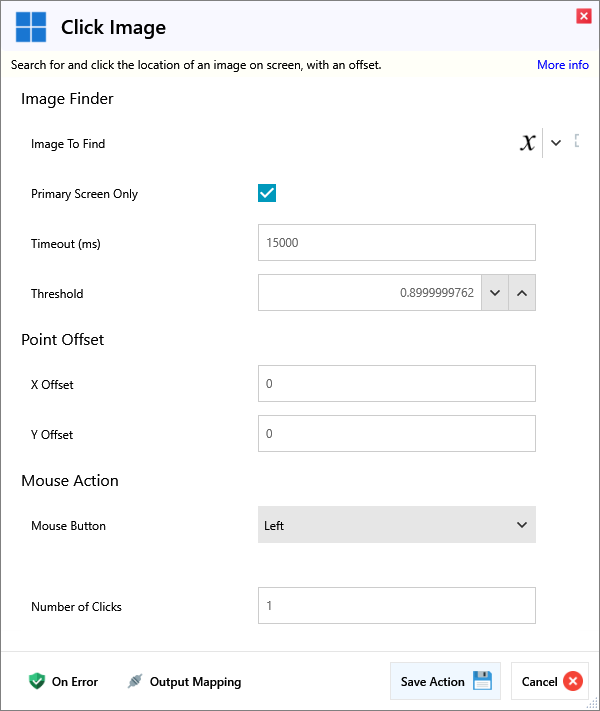Click the red Cancel circle icon
The image size is (600, 711).
pyautogui.click(x=573, y=682)
